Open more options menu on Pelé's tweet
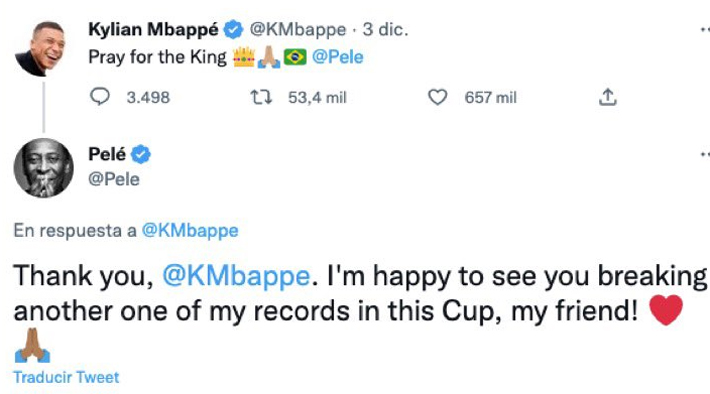The width and height of the screenshot is (710, 394). (x=705, y=154)
